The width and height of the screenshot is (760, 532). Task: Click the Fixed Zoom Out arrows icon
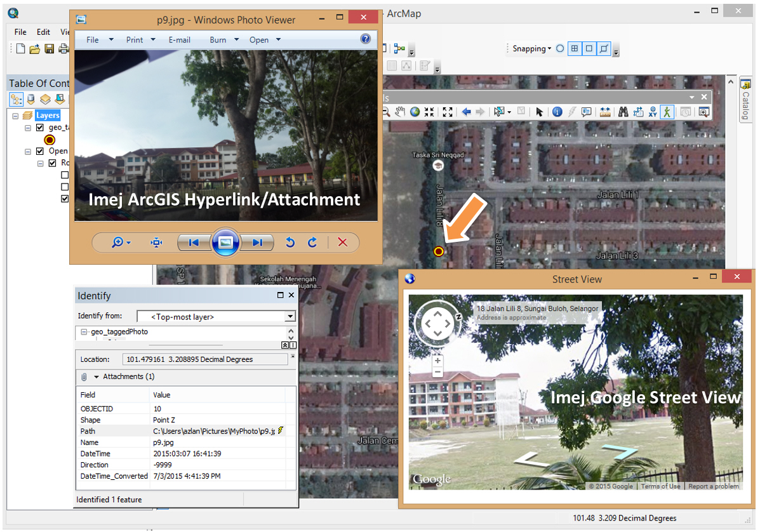pos(448,112)
